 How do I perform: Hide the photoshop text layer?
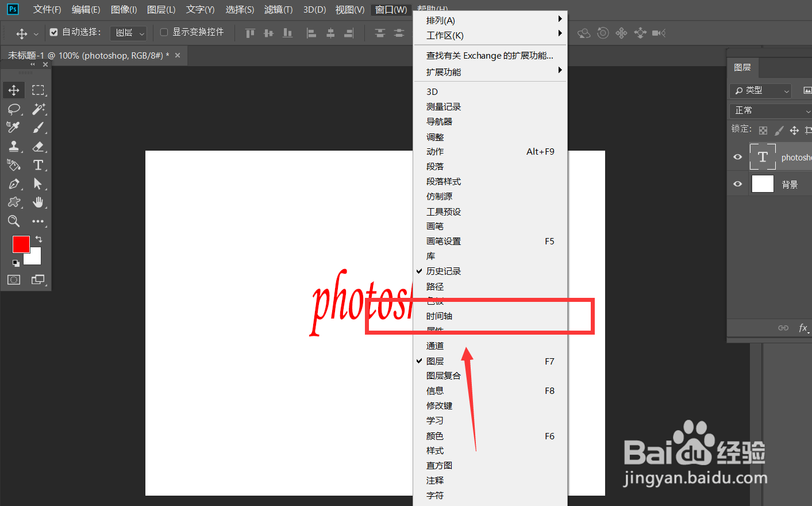click(x=738, y=157)
